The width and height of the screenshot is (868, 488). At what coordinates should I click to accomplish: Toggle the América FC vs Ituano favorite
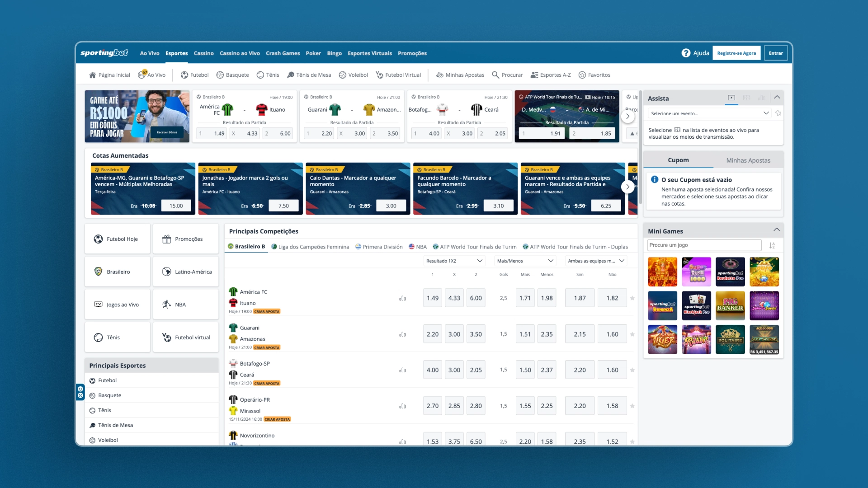tap(631, 298)
